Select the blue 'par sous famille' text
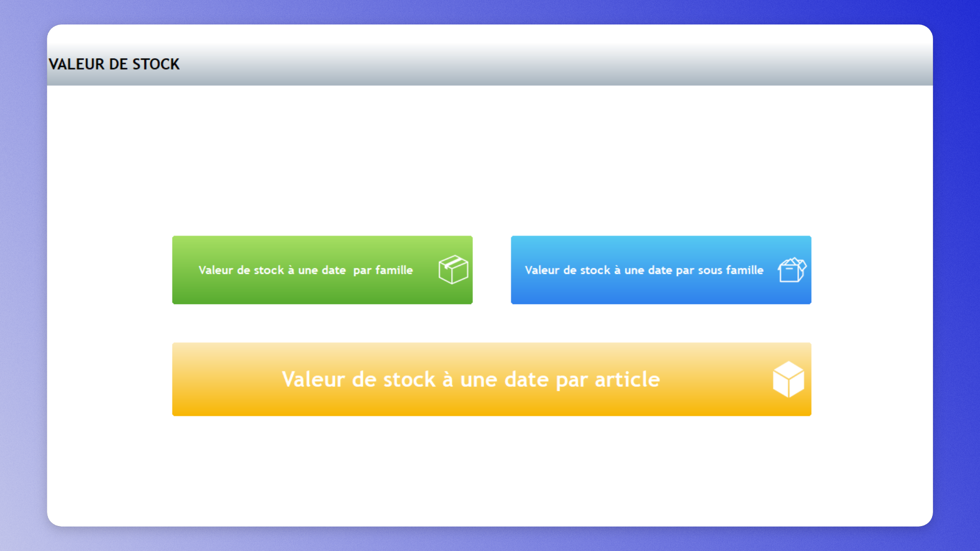 pos(644,270)
